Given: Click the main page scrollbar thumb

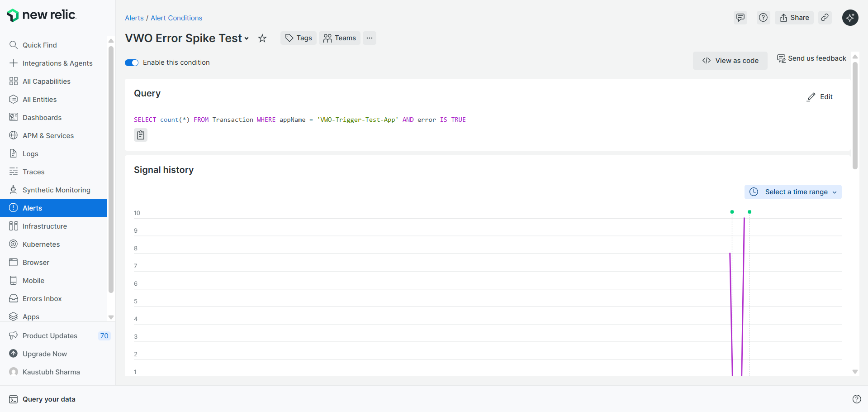Looking at the screenshot, I should point(855,115).
